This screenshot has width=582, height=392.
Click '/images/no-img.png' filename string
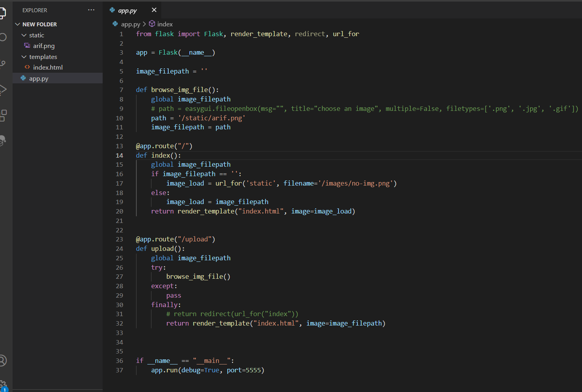pos(356,184)
